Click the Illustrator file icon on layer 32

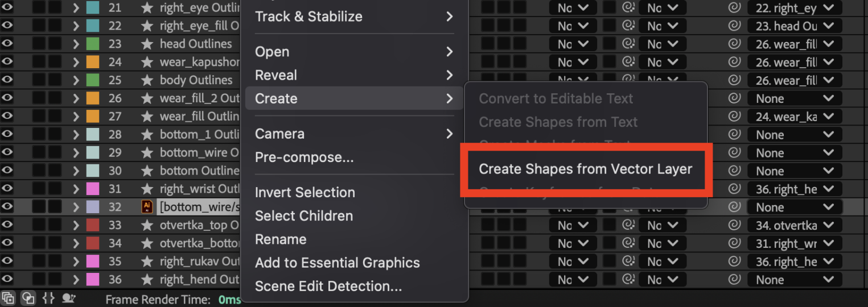[x=147, y=207]
